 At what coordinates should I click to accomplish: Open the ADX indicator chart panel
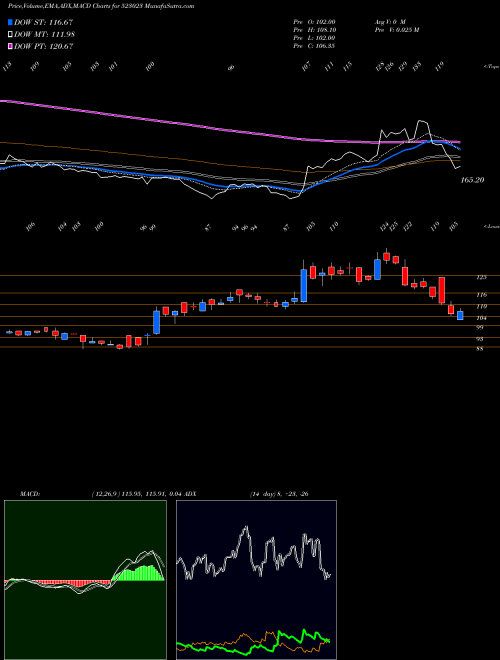(256, 580)
